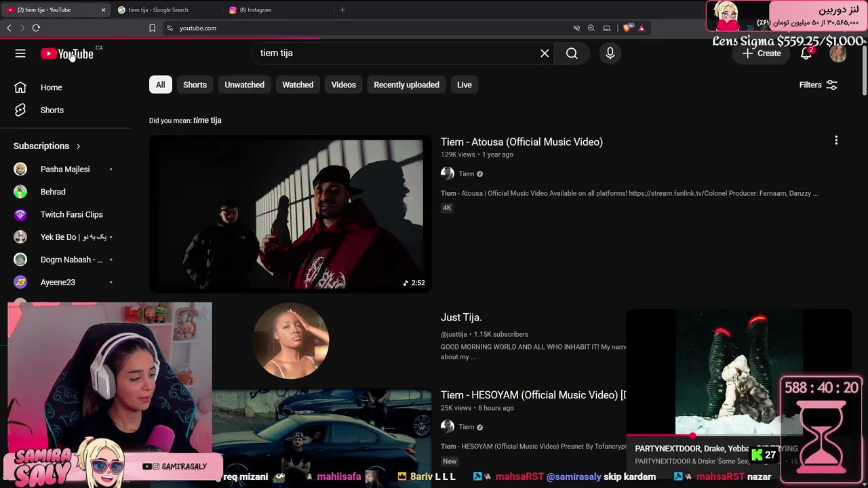868x488 pixels.
Task: Open the Tiem channel avatar under HESOYAM
Action: pos(448,426)
